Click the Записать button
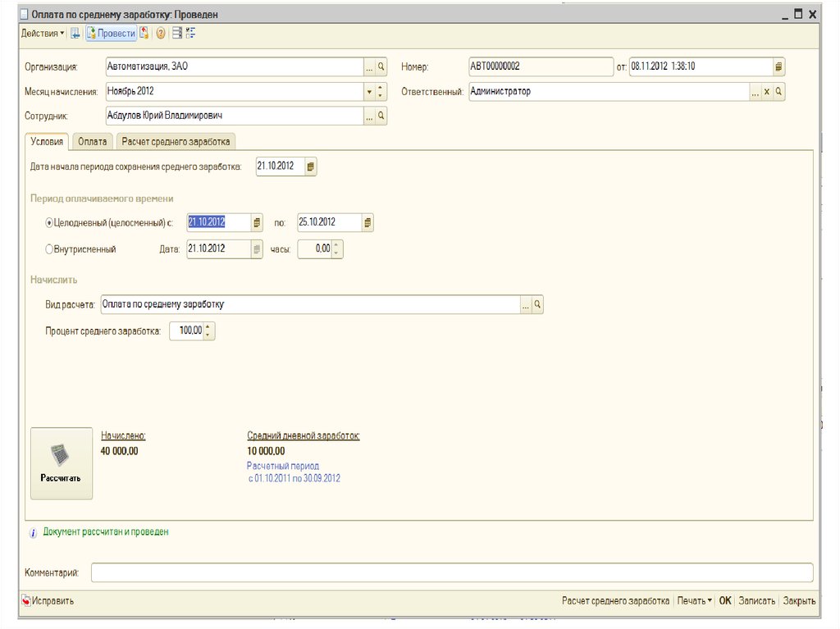 click(x=756, y=601)
